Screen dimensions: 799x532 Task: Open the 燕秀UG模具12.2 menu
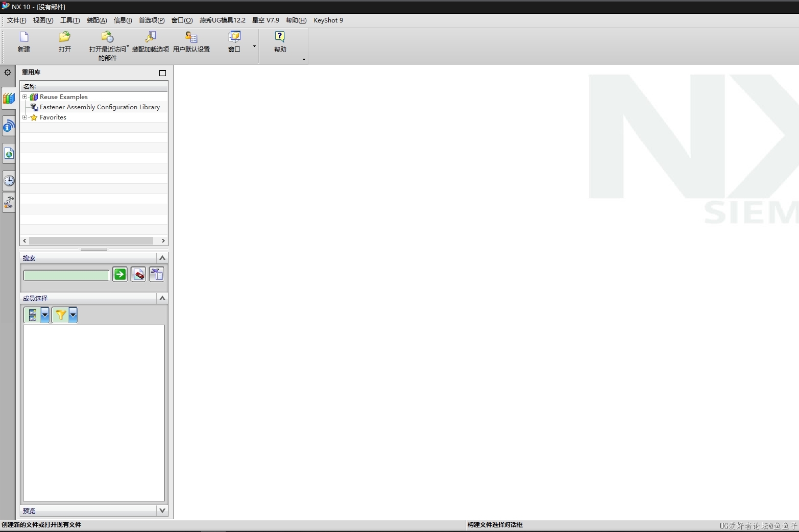pos(222,20)
